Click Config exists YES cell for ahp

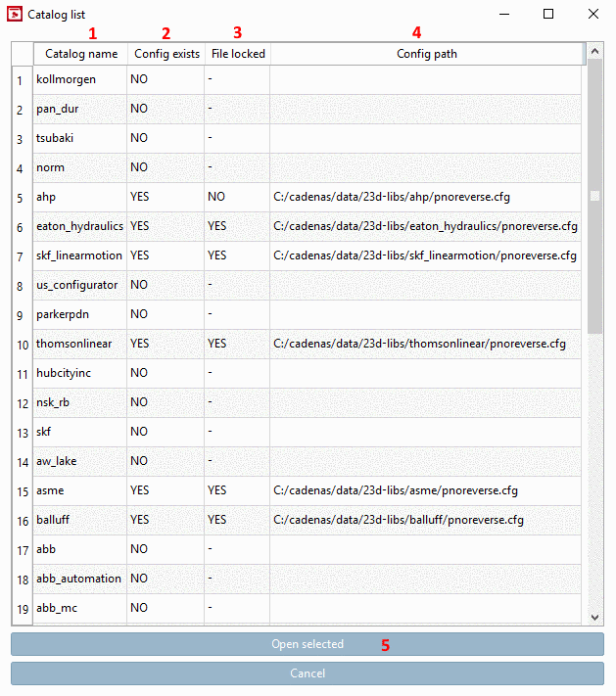pyautogui.click(x=166, y=197)
